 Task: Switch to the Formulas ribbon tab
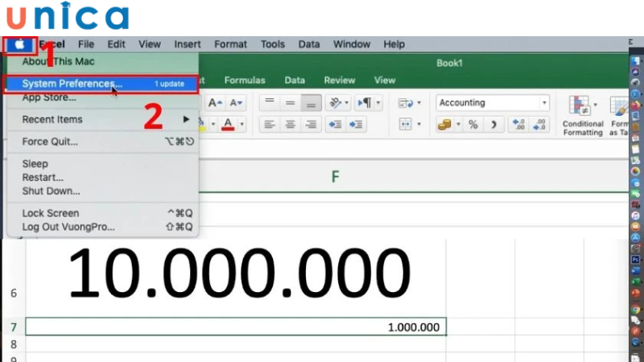tap(245, 80)
